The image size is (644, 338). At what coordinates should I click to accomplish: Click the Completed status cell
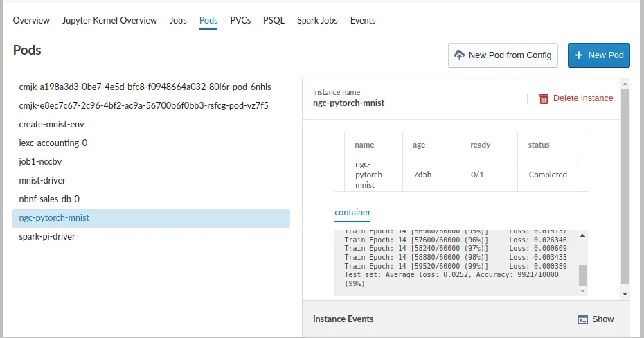[548, 175]
